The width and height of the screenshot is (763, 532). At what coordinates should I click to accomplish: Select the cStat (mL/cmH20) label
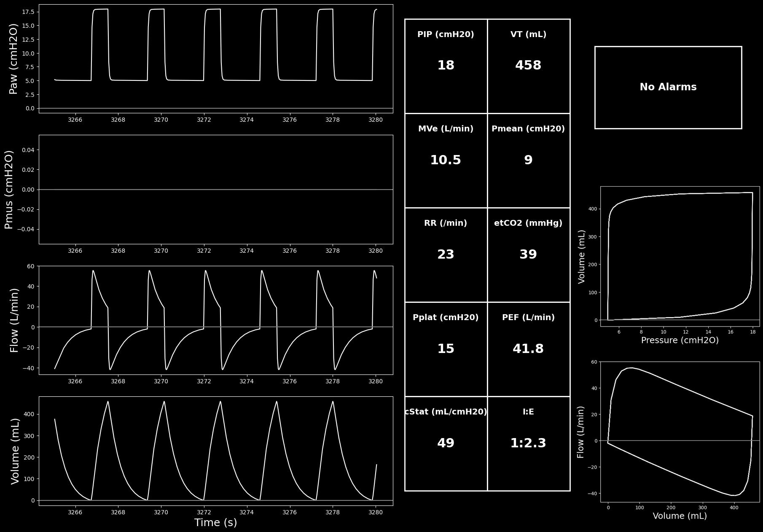(446, 412)
